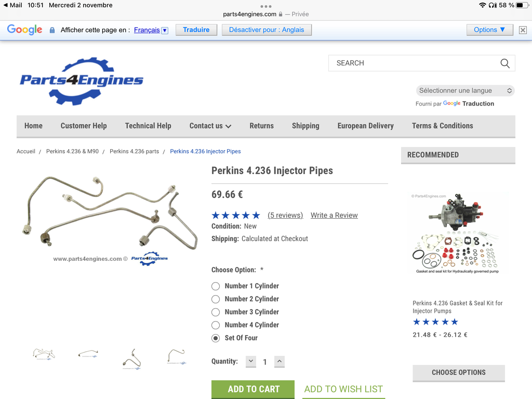Open European Delivery page

[365, 126]
